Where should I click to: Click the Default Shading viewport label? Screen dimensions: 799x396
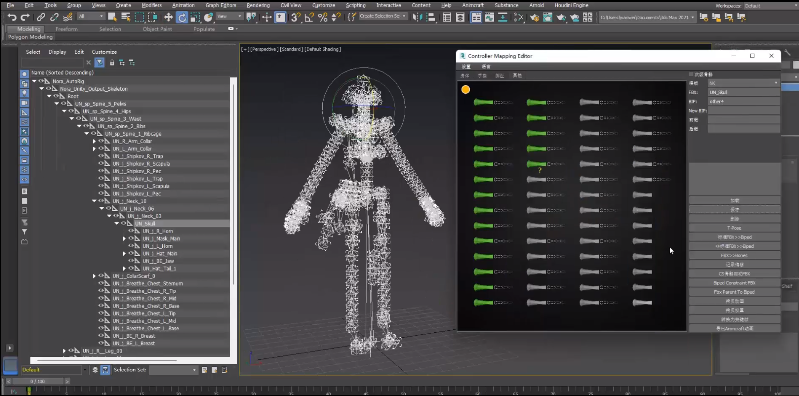[x=323, y=49]
